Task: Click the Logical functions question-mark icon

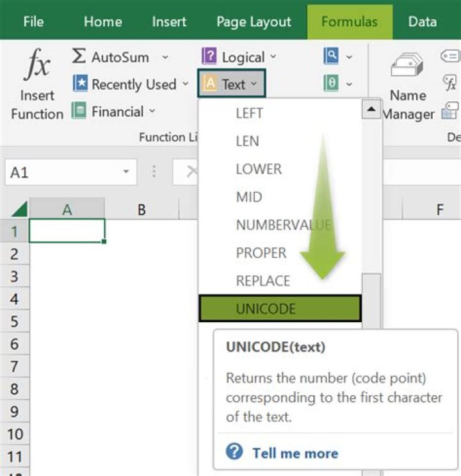Action: [x=209, y=56]
